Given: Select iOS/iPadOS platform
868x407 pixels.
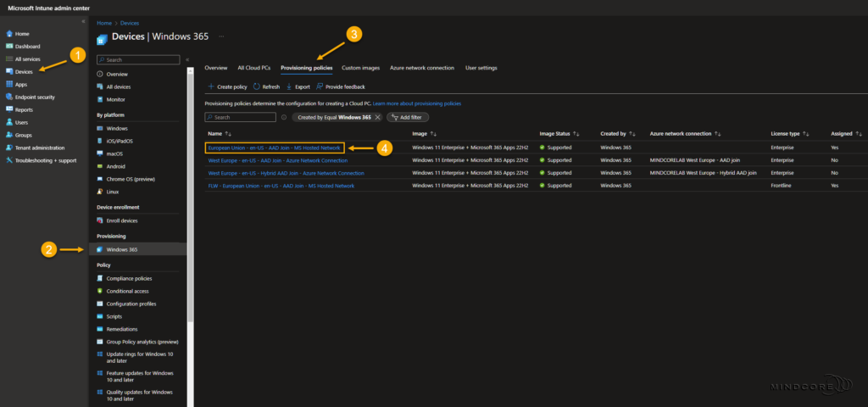Looking at the screenshot, I should pyautogui.click(x=120, y=142).
